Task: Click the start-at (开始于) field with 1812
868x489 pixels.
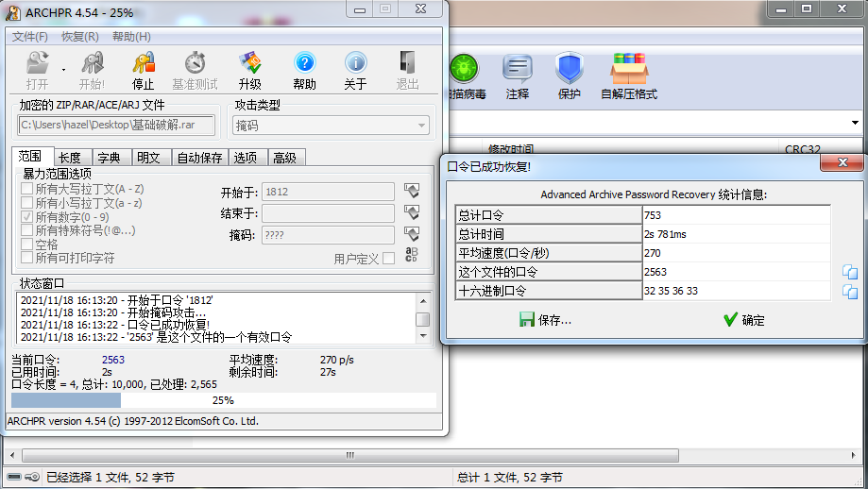Action: click(x=328, y=192)
